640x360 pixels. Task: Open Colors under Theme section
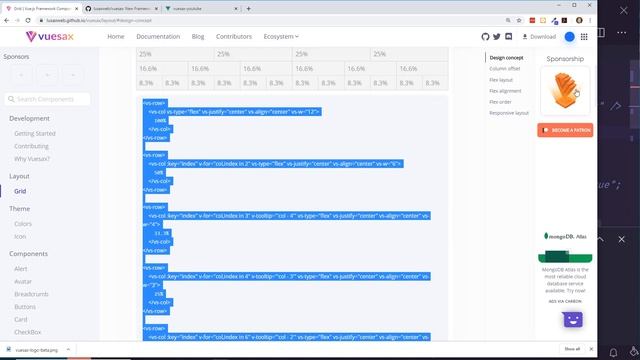coord(23,224)
